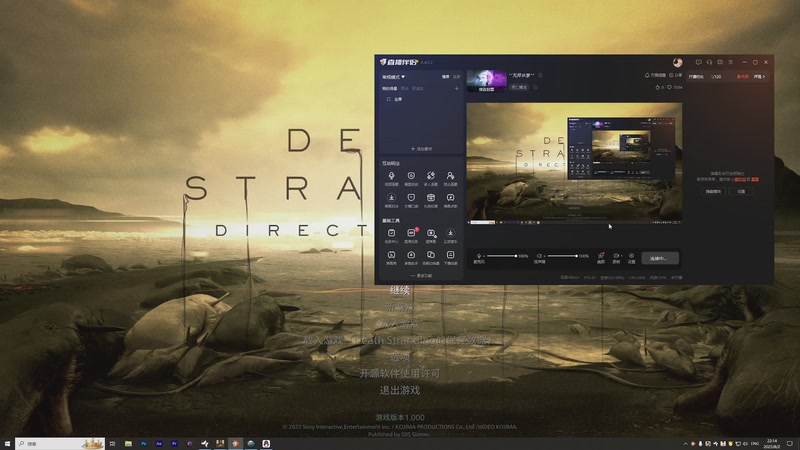This screenshot has width=800, height=450.
Task: Click 设置 button in right panel
Action: pos(741,191)
